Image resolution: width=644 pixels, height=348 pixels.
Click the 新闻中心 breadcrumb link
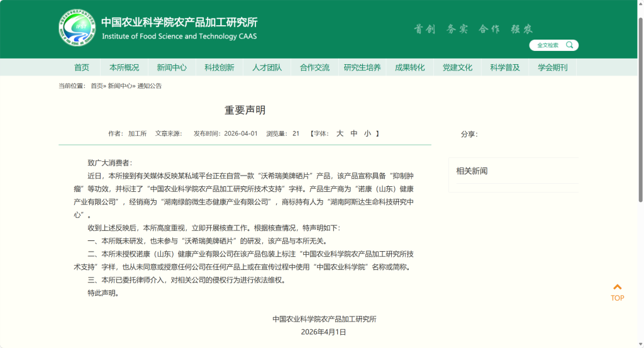(119, 86)
